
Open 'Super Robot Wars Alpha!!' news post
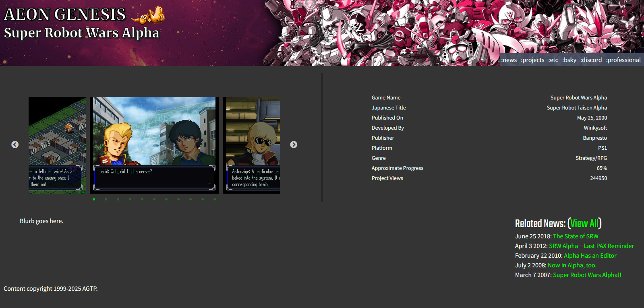(x=587, y=275)
